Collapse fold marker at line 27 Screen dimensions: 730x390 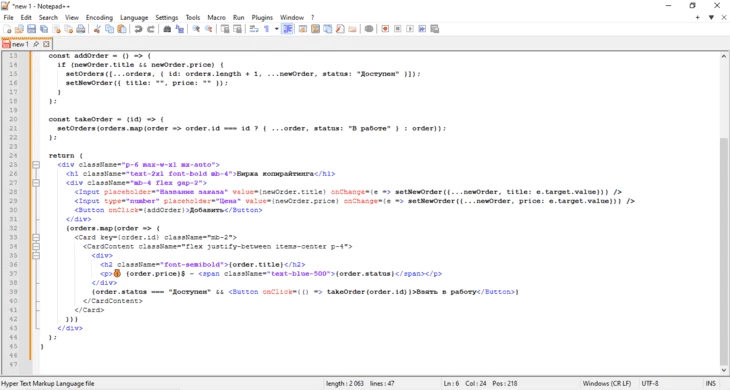(36, 183)
